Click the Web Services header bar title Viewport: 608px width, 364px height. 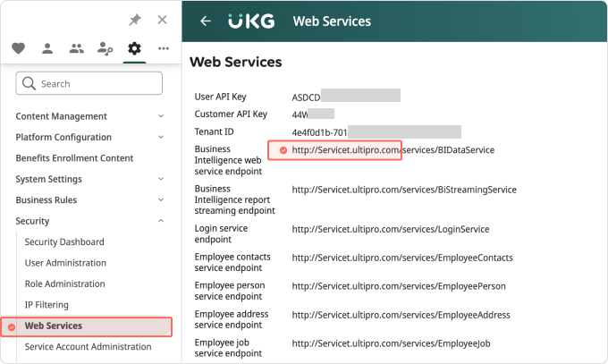[x=332, y=21]
